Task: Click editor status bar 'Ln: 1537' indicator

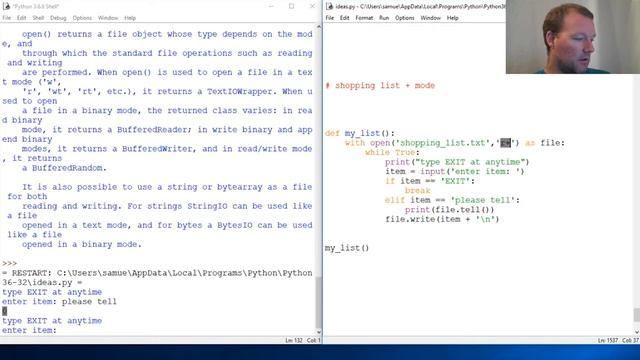Action: (x=608, y=340)
